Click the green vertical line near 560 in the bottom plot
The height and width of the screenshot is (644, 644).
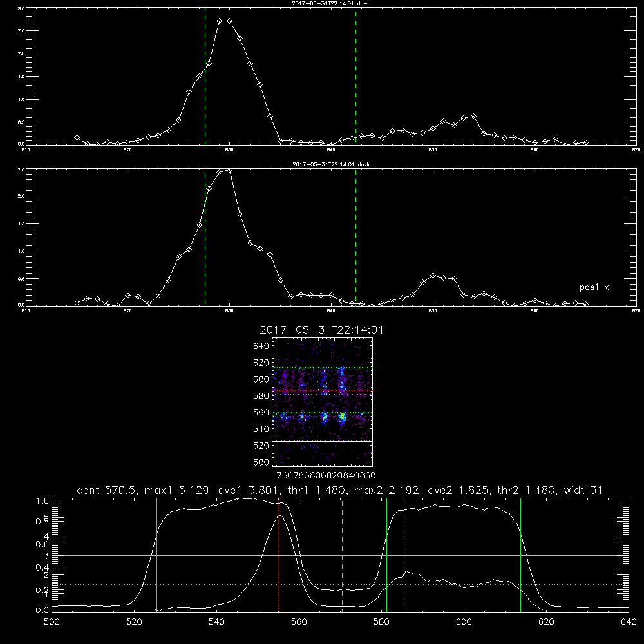(x=296, y=555)
